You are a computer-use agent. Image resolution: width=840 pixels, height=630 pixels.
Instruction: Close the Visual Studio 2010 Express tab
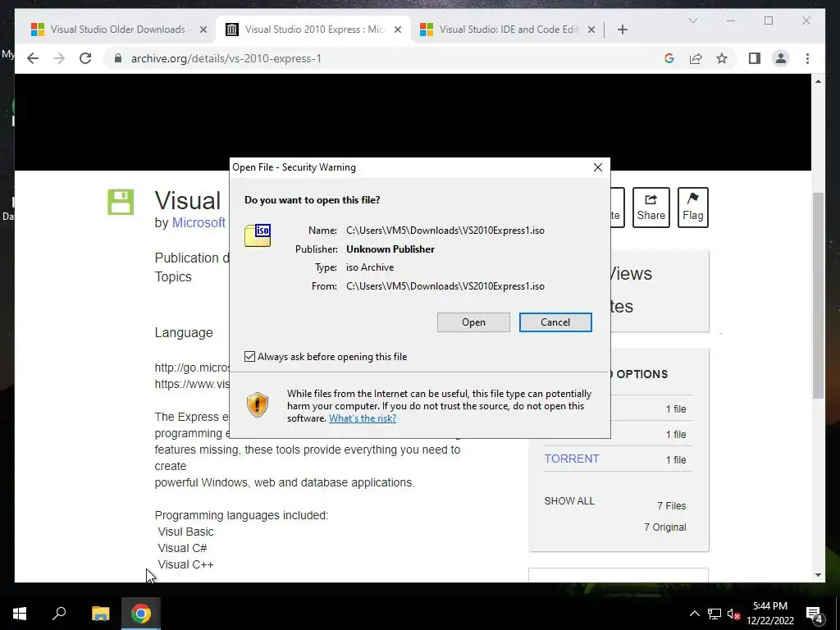pyautogui.click(x=398, y=30)
